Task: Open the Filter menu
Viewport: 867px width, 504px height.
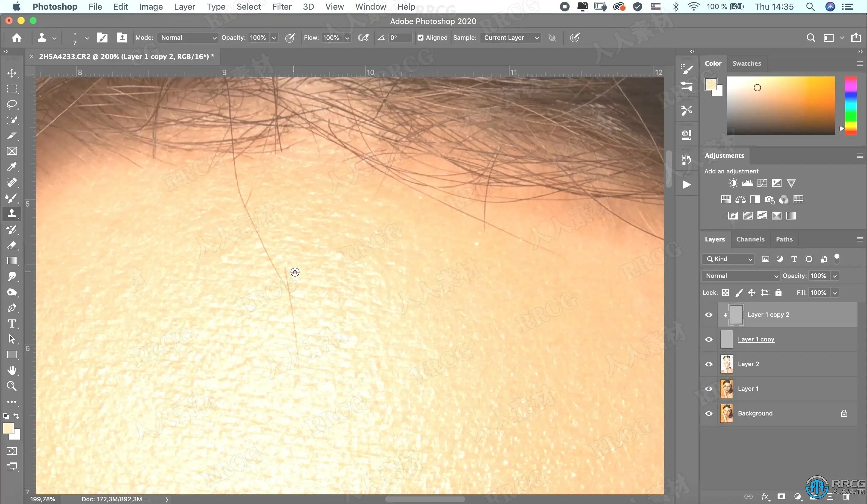Action: 281,7
